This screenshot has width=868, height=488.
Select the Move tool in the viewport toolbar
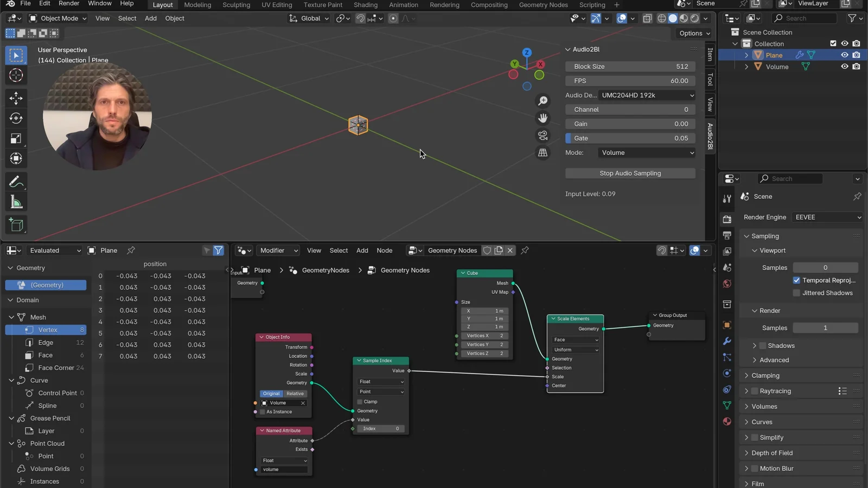coord(16,98)
